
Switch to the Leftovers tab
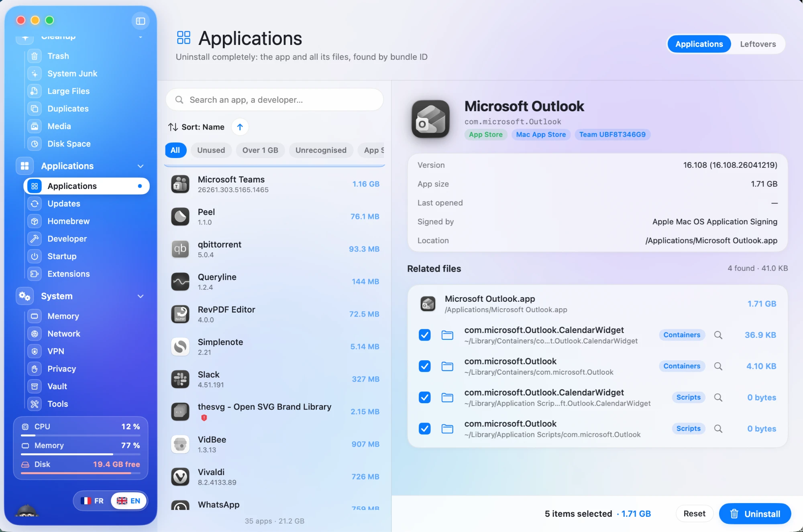(x=758, y=44)
